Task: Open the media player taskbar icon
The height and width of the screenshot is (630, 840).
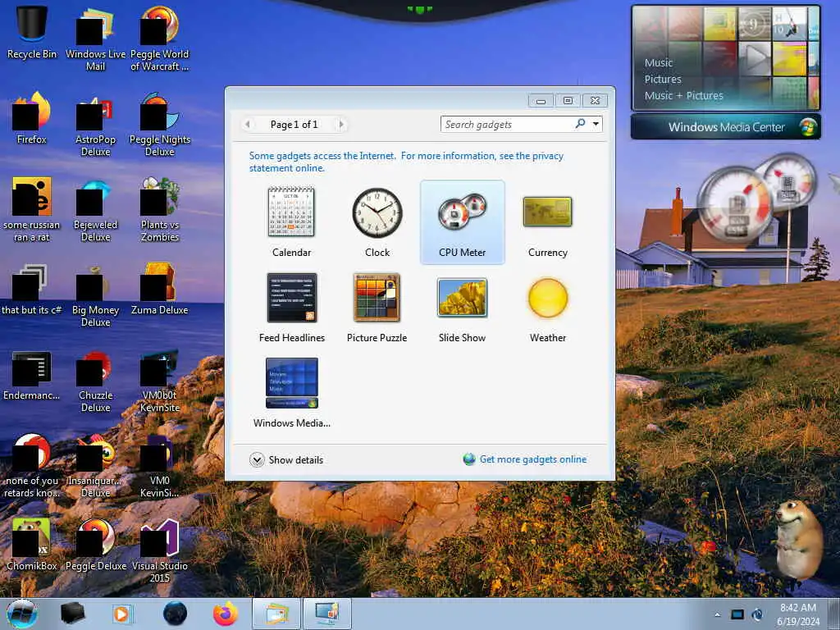Action: coord(123,614)
